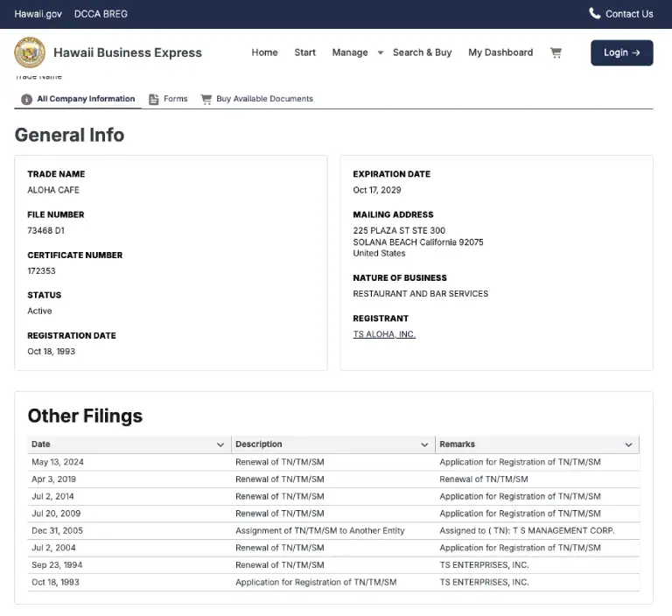Image resolution: width=672 pixels, height=616 pixels.
Task: Click 'Assignment of TN/TM/SM to Another Entity' description
Action: (x=319, y=531)
